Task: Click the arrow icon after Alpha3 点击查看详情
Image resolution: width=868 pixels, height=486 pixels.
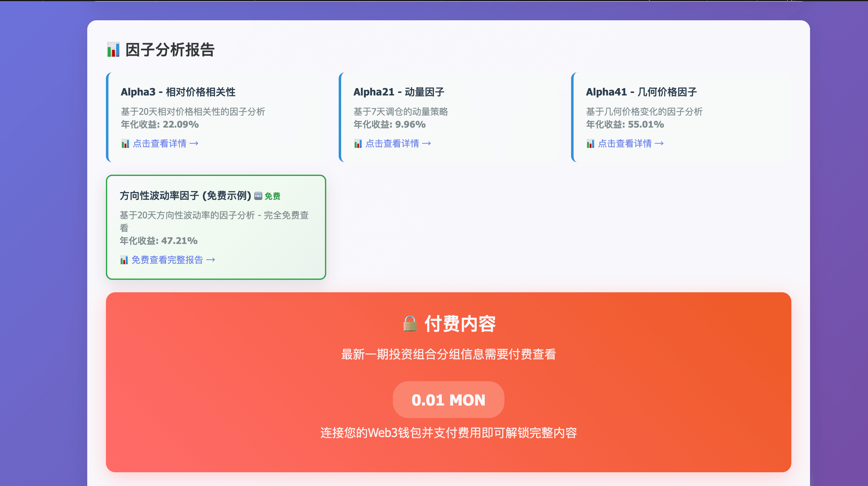Action: (x=194, y=143)
